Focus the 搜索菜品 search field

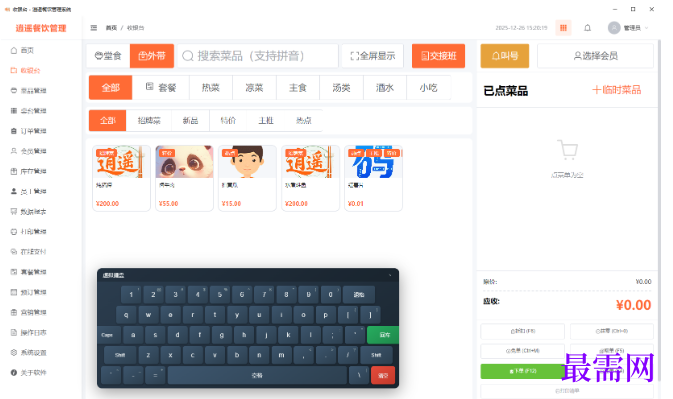click(258, 56)
